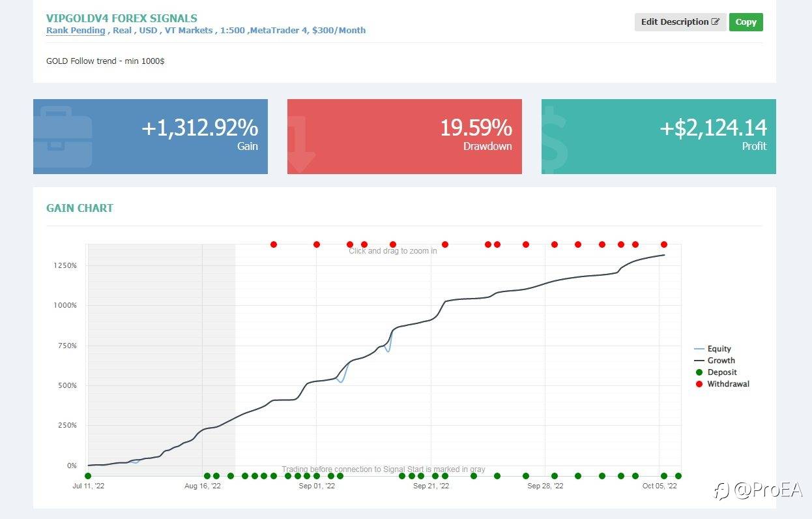Select the first red withdrawal marker

pyautogui.click(x=274, y=245)
